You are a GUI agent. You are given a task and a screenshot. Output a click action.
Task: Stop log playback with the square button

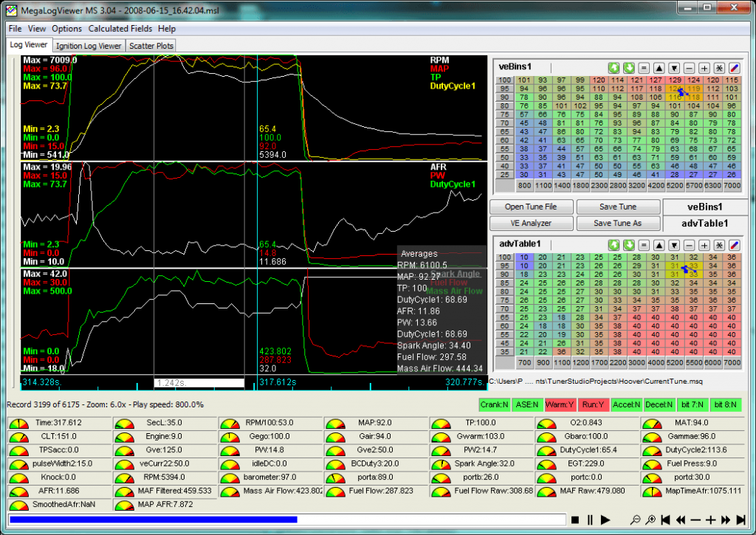pyautogui.click(x=575, y=520)
